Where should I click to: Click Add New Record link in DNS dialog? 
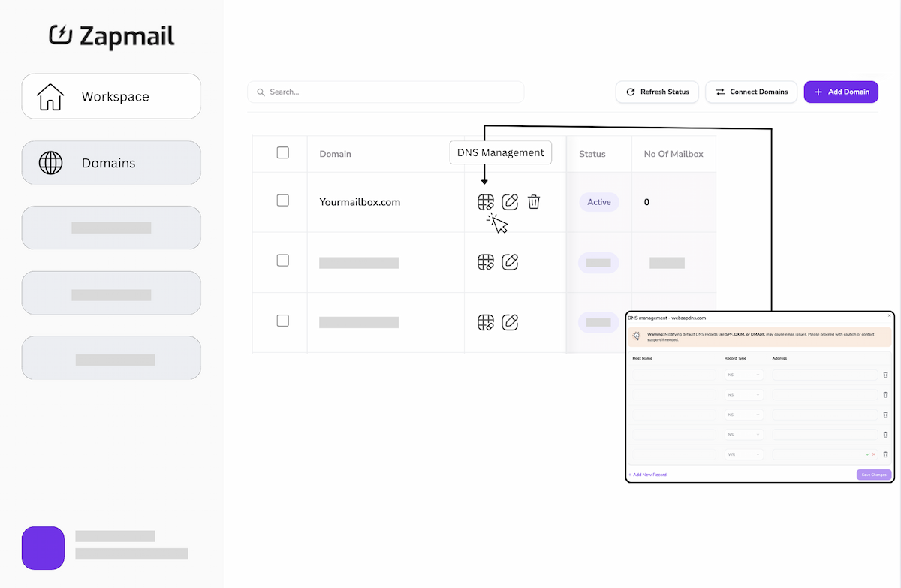[x=648, y=475]
